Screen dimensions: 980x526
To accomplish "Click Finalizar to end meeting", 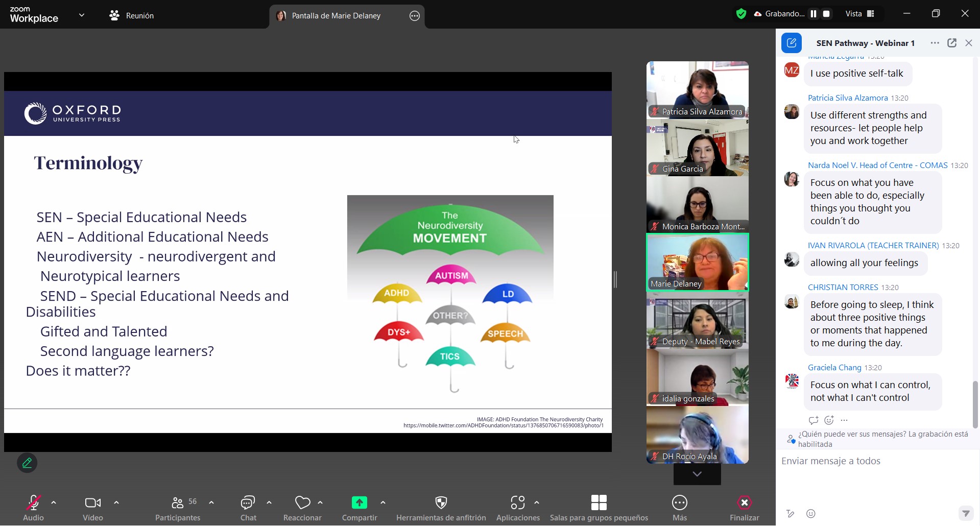I will [x=745, y=508].
